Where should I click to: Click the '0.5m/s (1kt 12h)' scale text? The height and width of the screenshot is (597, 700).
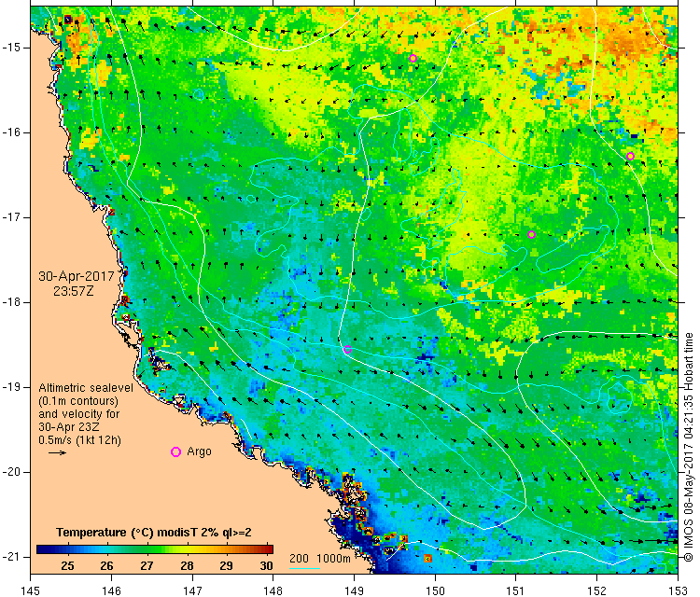click(79, 440)
